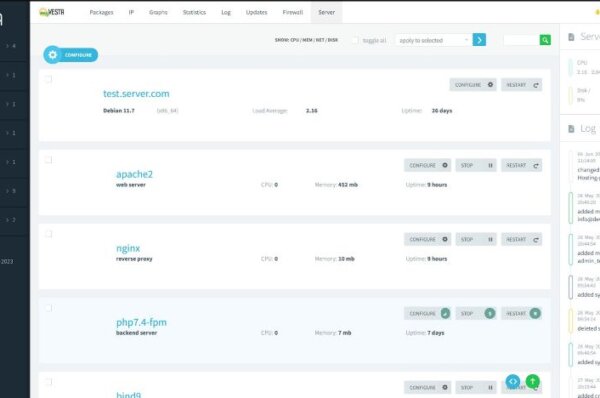Viewport: 600px width, 398px height.
Task: Click Restart for apache2
Action: point(522,165)
